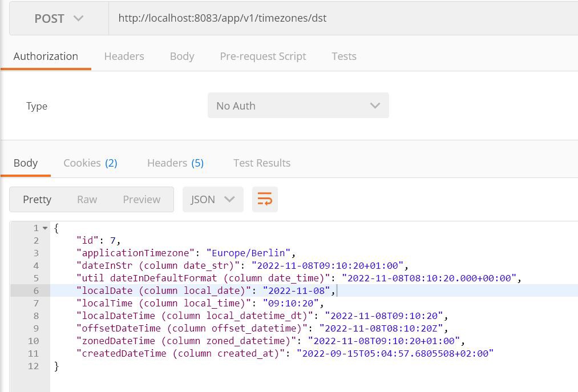The height and width of the screenshot is (392, 578).
Task: Click the localDate value "2022-11-08"
Action: pos(296,290)
